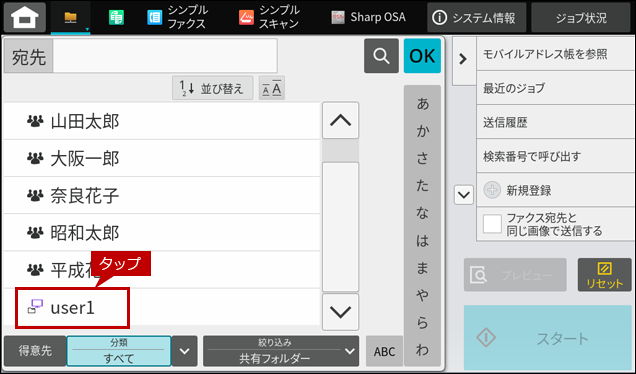The image size is (636, 374).
Task: Tap the magnifying glass search icon
Action: (381, 56)
